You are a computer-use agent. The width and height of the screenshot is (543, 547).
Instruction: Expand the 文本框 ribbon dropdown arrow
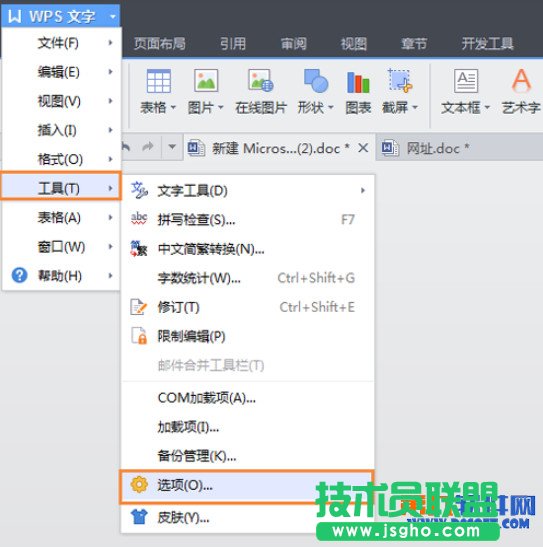coord(487,107)
